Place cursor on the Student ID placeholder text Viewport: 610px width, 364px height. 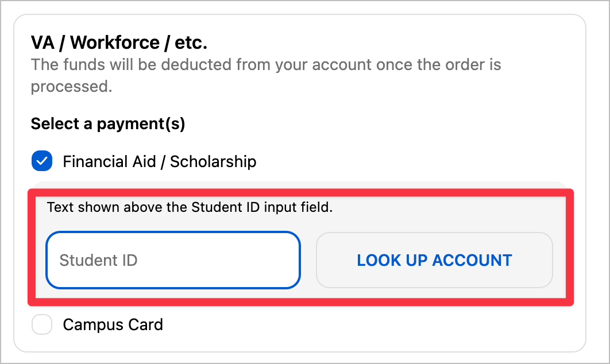(98, 260)
